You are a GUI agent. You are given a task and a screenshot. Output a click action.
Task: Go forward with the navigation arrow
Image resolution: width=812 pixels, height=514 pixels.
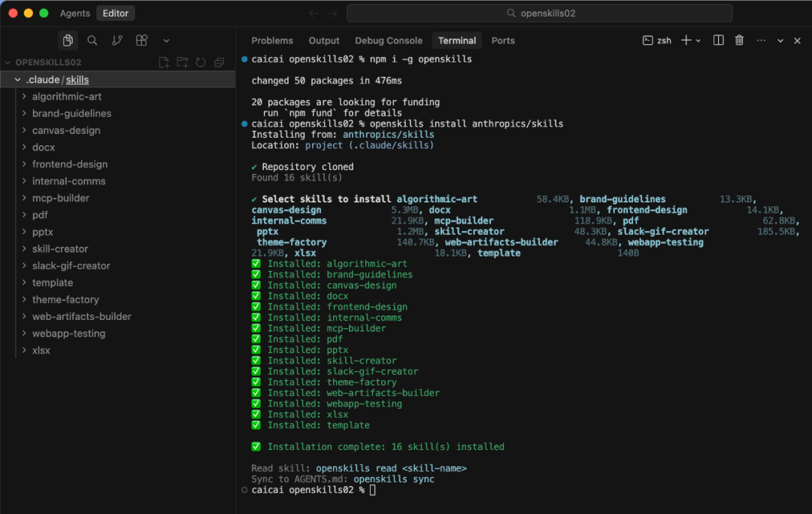tap(332, 14)
